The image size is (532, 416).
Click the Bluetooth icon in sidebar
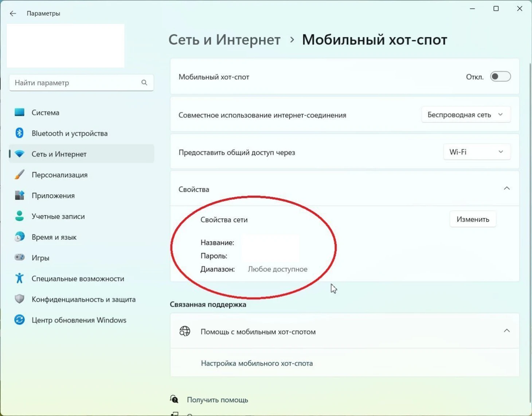pyautogui.click(x=19, y=133)
